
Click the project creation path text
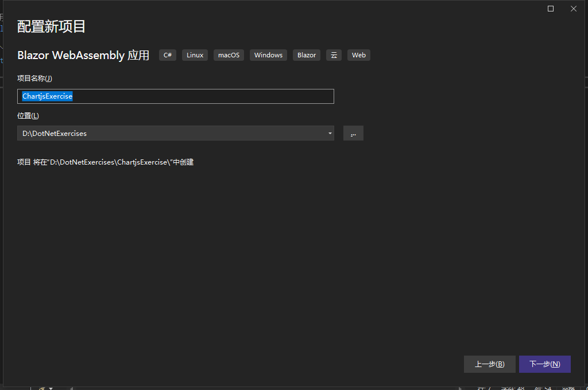coord(106,162)
